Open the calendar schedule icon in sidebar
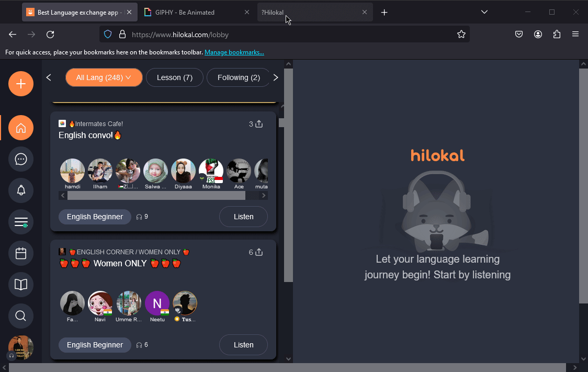 (21, 254)
